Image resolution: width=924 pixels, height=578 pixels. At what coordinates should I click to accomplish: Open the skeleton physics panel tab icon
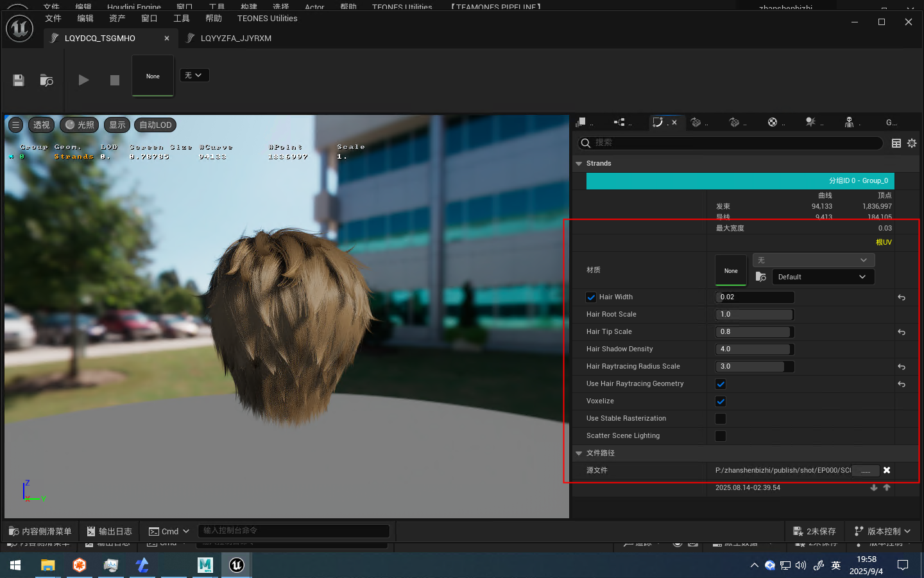pos(849,122)
